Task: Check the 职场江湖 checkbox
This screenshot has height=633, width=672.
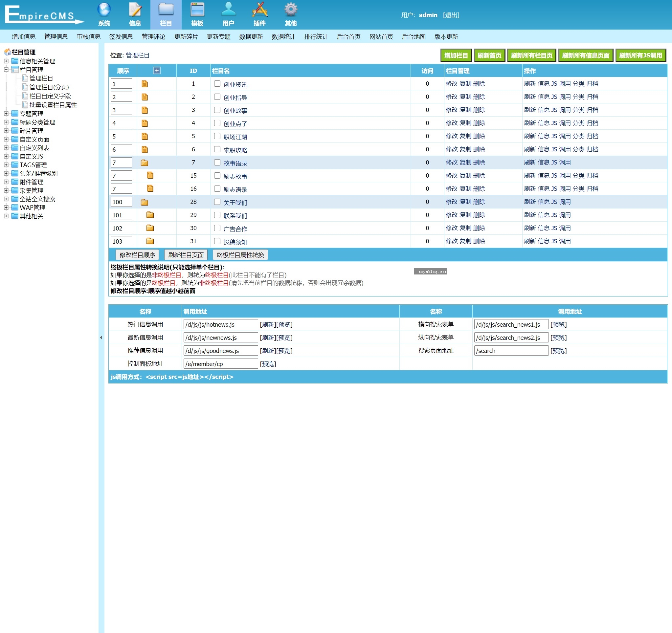Action: coord(217,136)
